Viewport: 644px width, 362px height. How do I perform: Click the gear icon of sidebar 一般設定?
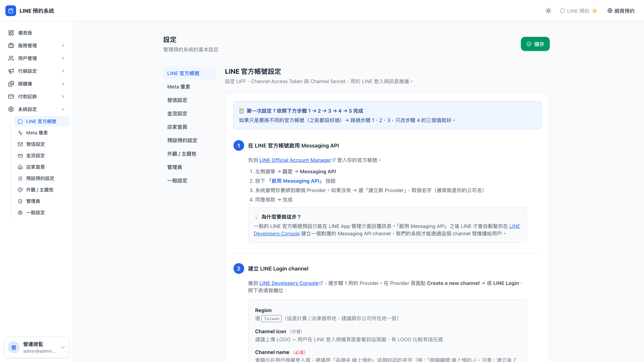tap(20, 213)
